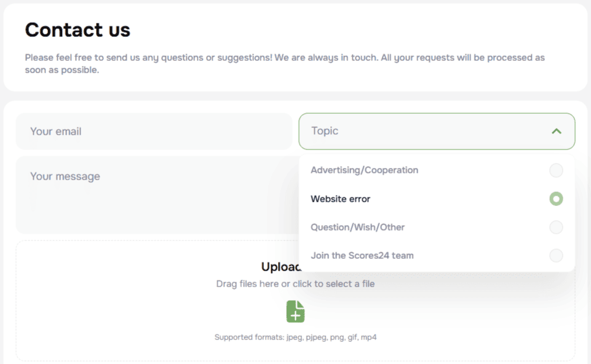Select the Advertising/Cooperation radio button
Image resolution: width=591 pixels, height=364 pixels.
point(556,170)
